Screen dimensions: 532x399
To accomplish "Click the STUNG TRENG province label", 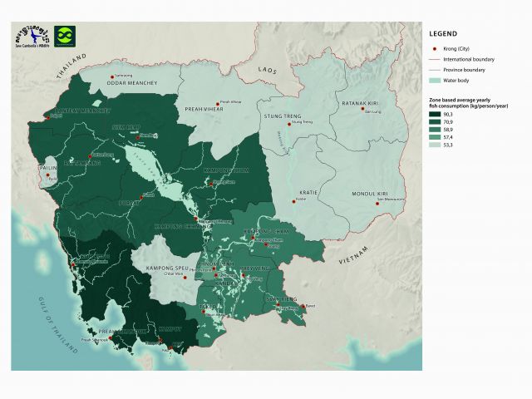I will point(283,116).
